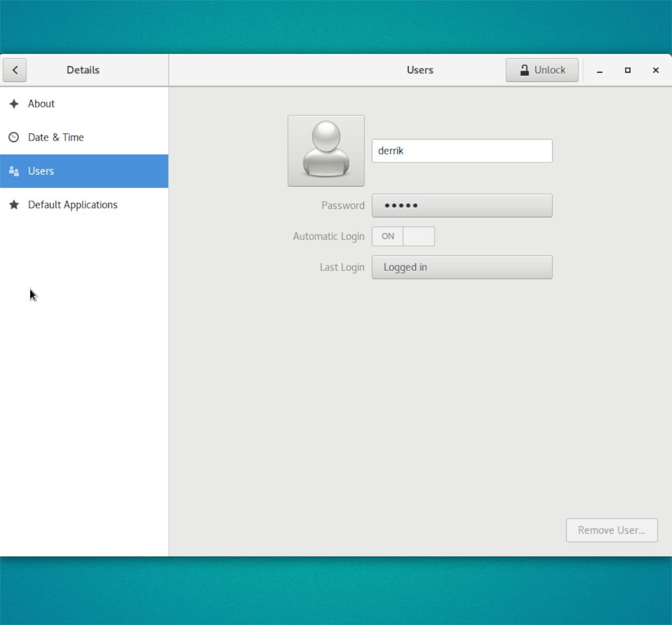672x625 pixels.
Task: Open Default Applications settings
Action: point(73,205)
